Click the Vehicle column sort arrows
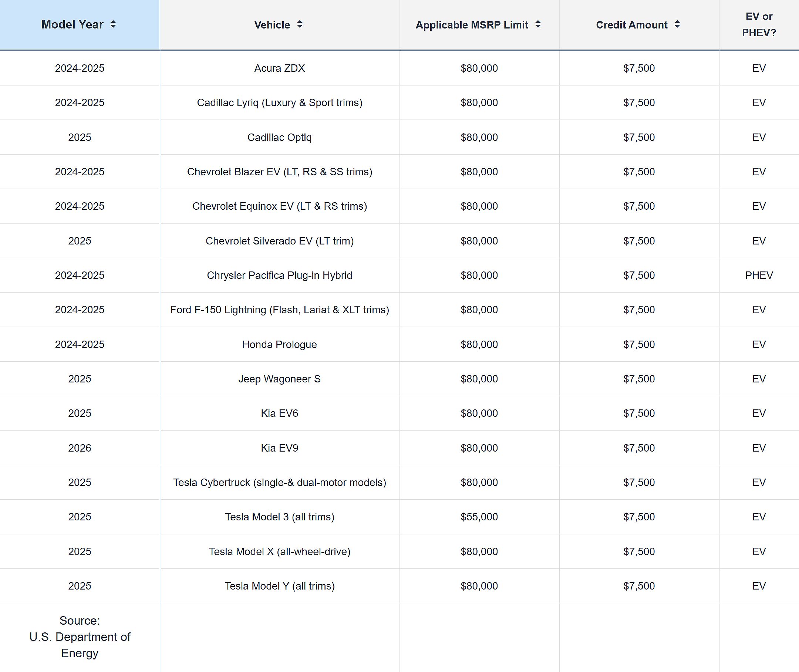Viewport: 799px width, 672px height. coord(300,24)
